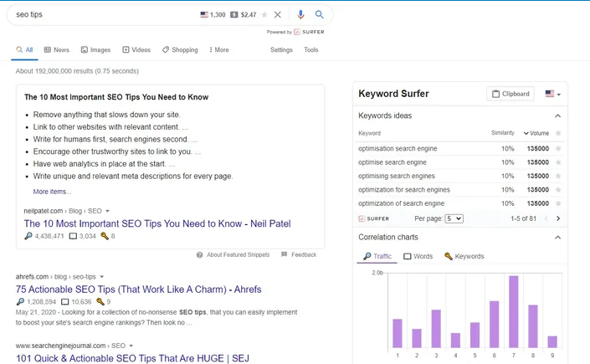Viewport: 590px width, 364px height.
Task: Clear the search box with the X
Action: (x=278, y=15)
